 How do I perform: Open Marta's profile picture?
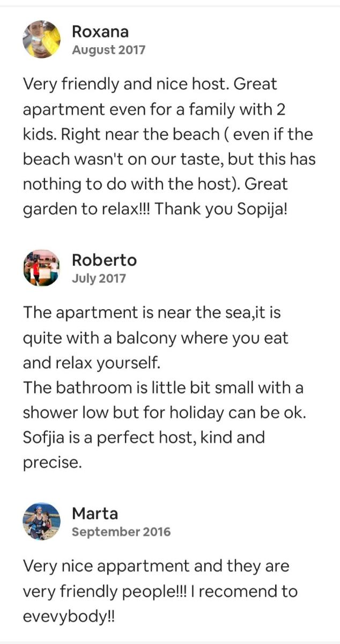tap(42, 521)
